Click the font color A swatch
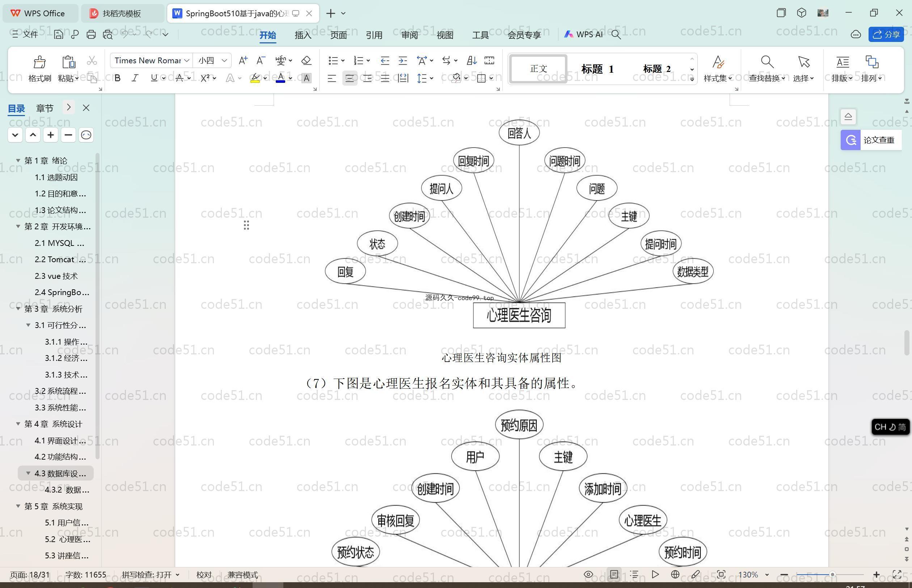 click(x=280, y=78)
